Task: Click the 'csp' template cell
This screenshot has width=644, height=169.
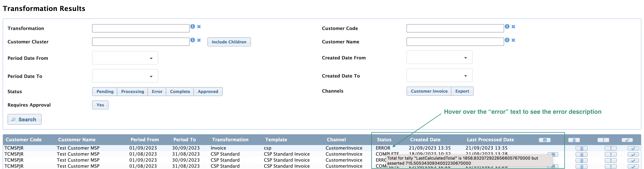Action: click(x=268, y=148)
